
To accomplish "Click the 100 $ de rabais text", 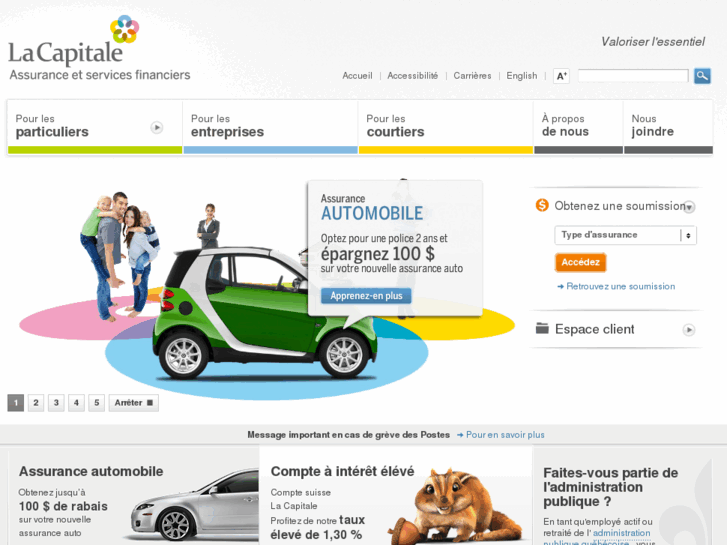I will [63, 506].
